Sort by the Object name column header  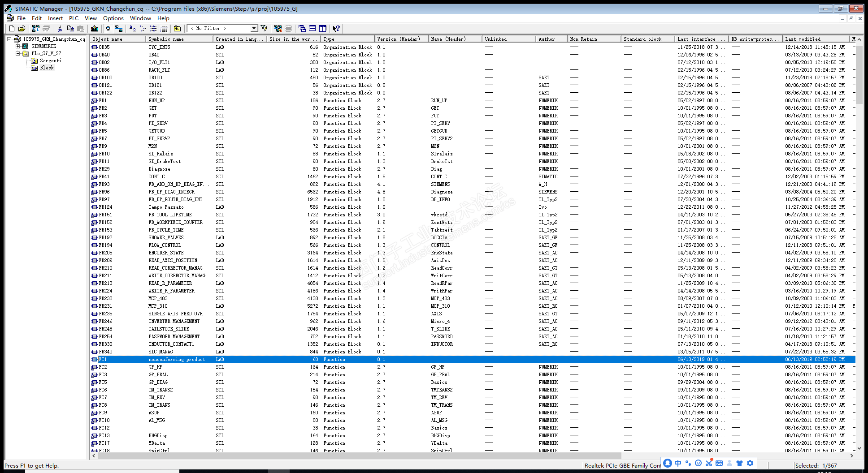click(118, 39)
